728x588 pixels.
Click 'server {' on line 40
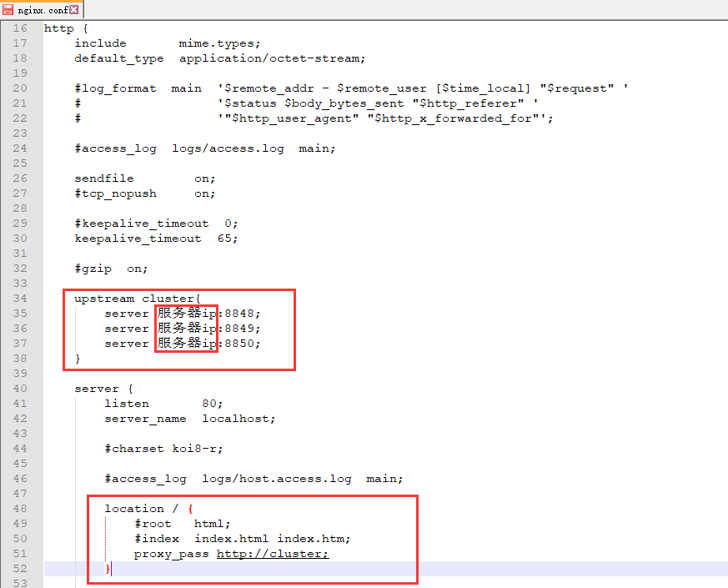click(103, 389)
